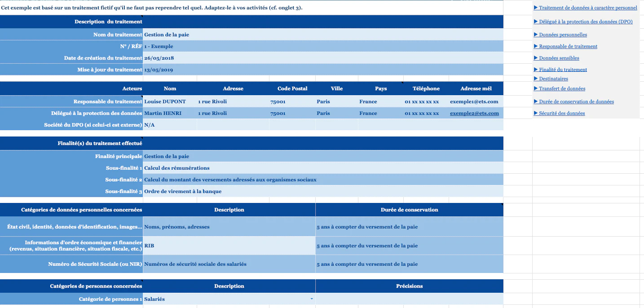Image resolution: width=644 pixels, height=308 pixels.
Task: Click the Acteurs header cell
Action: pos(71,88)
